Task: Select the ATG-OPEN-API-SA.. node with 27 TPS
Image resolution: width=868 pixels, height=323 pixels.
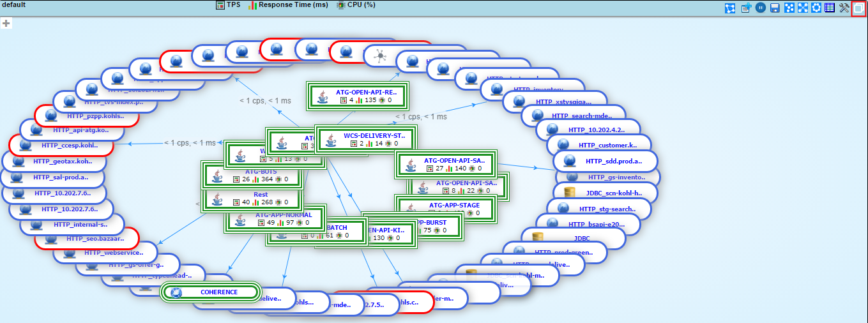Action: pyautogui.click(x=445, y=164)
